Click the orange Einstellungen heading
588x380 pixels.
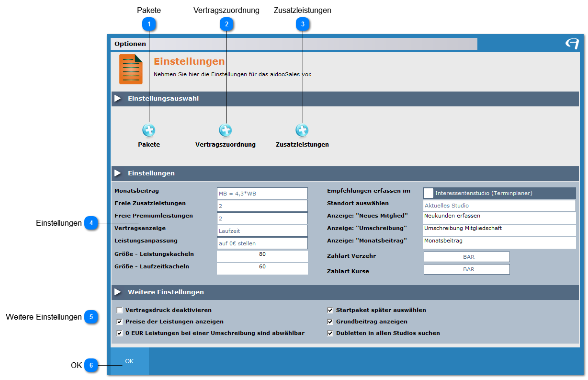click(x=189, y=61)
